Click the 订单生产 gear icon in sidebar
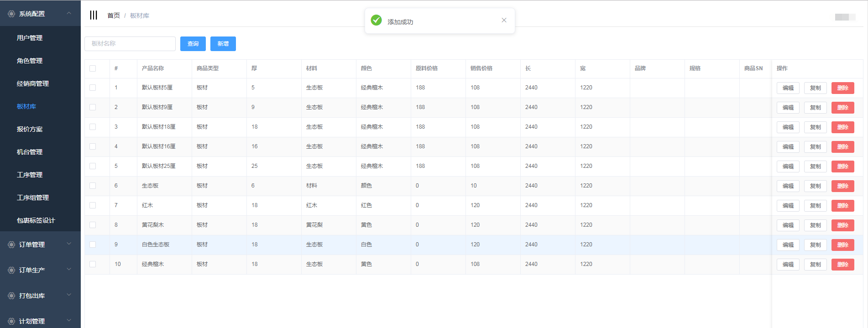Screen dimensions: 868x328 point(11,270)
